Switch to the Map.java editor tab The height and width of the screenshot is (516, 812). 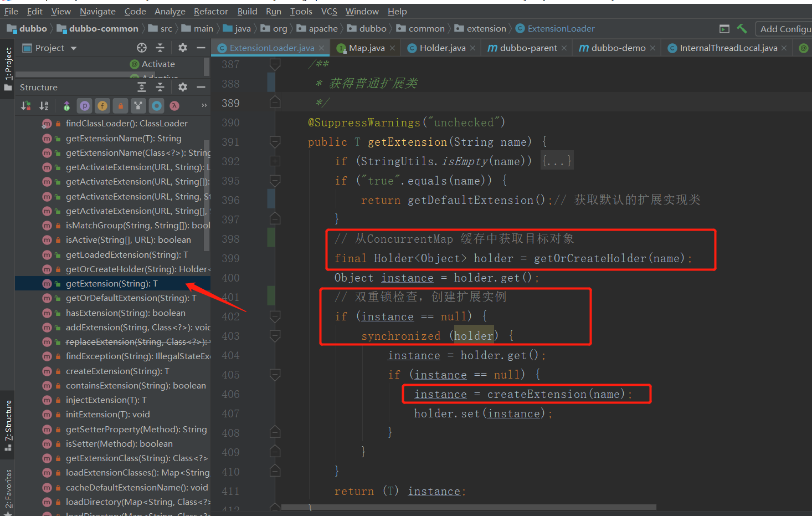click(x=366, y=48)
